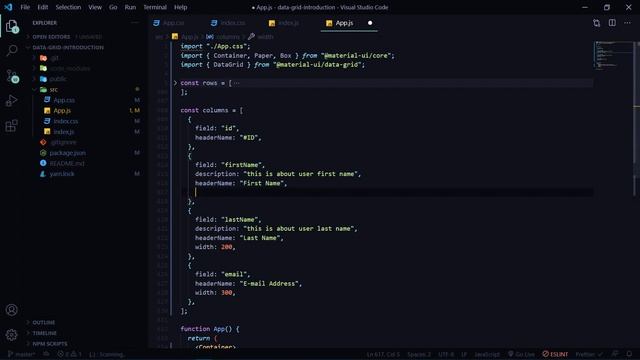Open App.css in the explorer tree
The image size is (640, 360).
pos(64,100)
